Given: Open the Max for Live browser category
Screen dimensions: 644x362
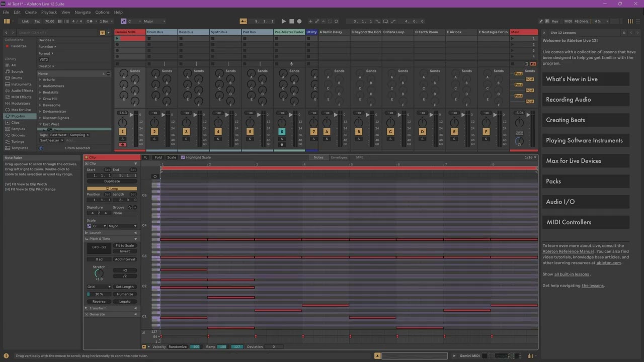Looking at the screenshot, I should coord(21,110).
